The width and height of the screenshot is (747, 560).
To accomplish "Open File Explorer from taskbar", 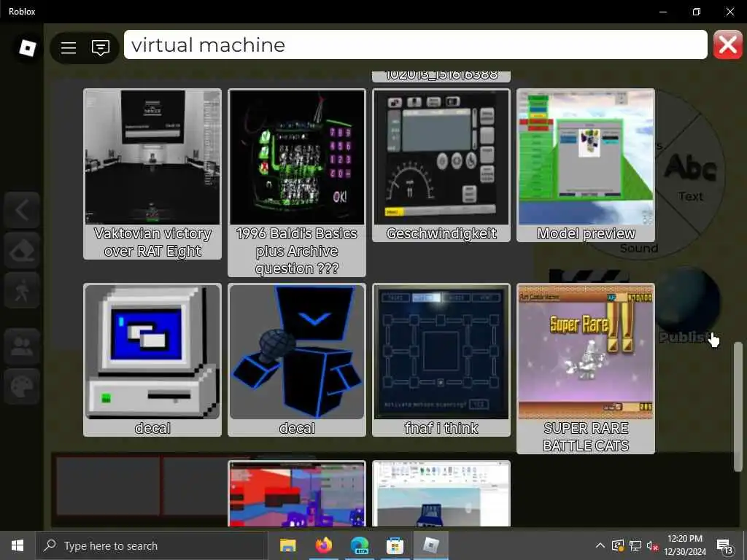I will click(x=287, y=545).
